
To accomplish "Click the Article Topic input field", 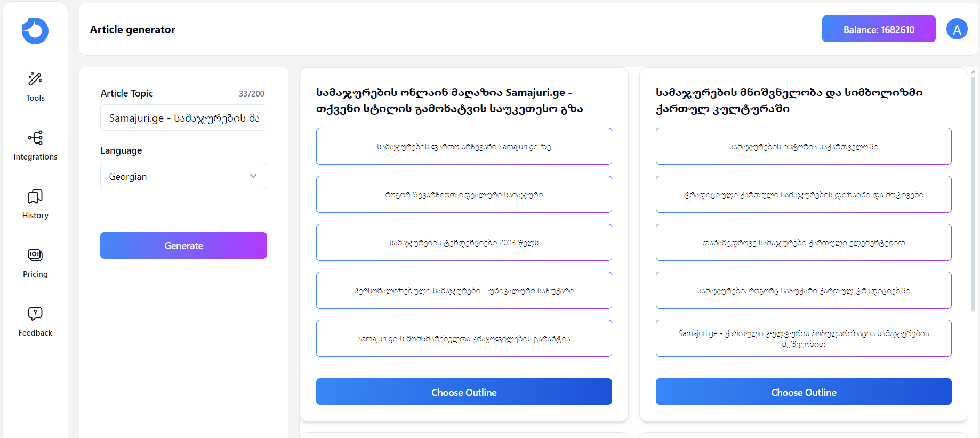I will pos(183,117).
